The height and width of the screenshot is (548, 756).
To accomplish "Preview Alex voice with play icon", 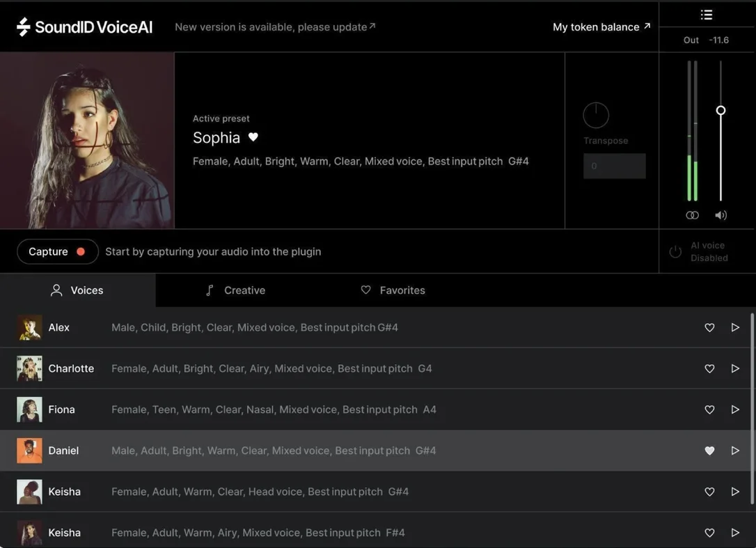I will coord(735,327).
